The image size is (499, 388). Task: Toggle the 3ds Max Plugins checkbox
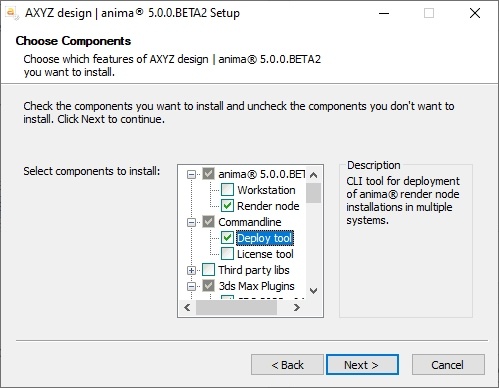point(209,286)
